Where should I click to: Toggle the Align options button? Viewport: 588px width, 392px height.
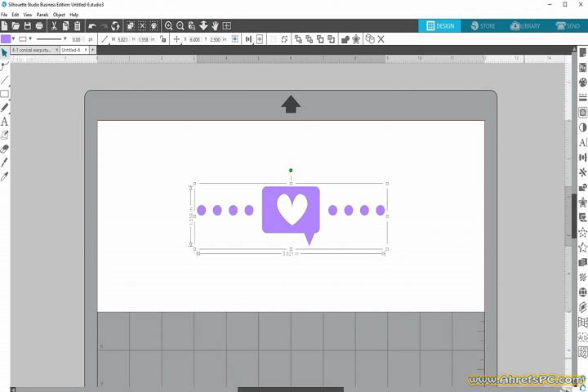tap(248, 39)
